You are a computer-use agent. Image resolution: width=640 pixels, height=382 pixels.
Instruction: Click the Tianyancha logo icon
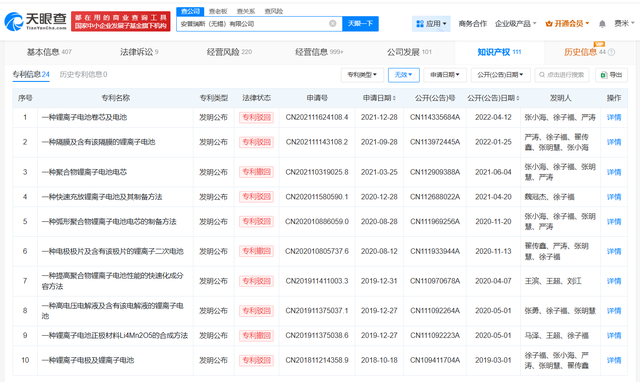click(13, 21)
